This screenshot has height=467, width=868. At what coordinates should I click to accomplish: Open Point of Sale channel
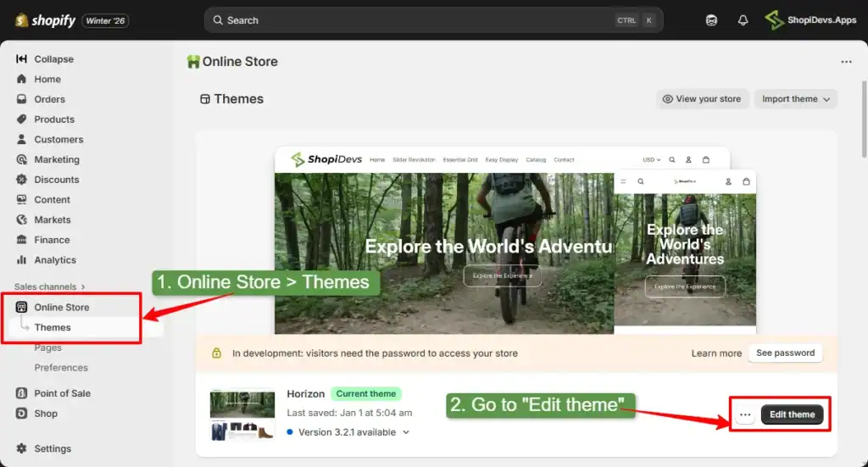point(62,393)
